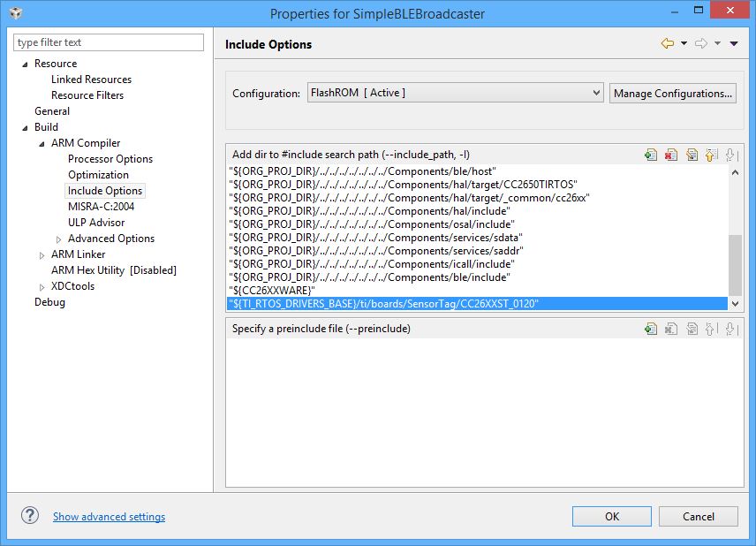Click Manage Configurations button

(x=673, y=93)
